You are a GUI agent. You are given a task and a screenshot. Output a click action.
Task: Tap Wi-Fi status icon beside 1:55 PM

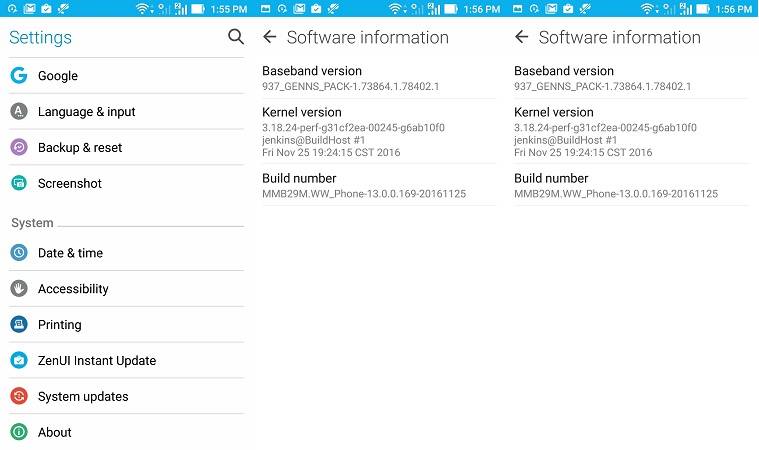coord(142,9)
